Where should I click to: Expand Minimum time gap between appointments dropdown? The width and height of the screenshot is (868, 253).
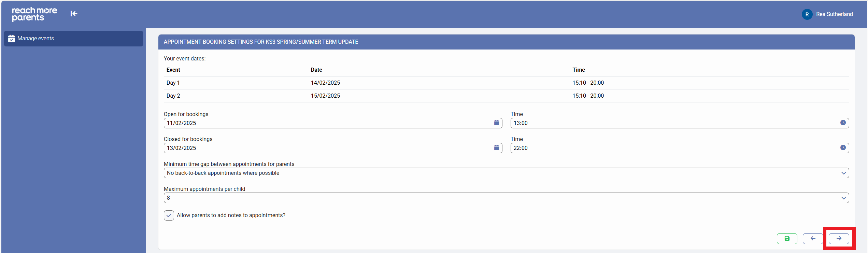pyautogui.click(x=506, y=173)
